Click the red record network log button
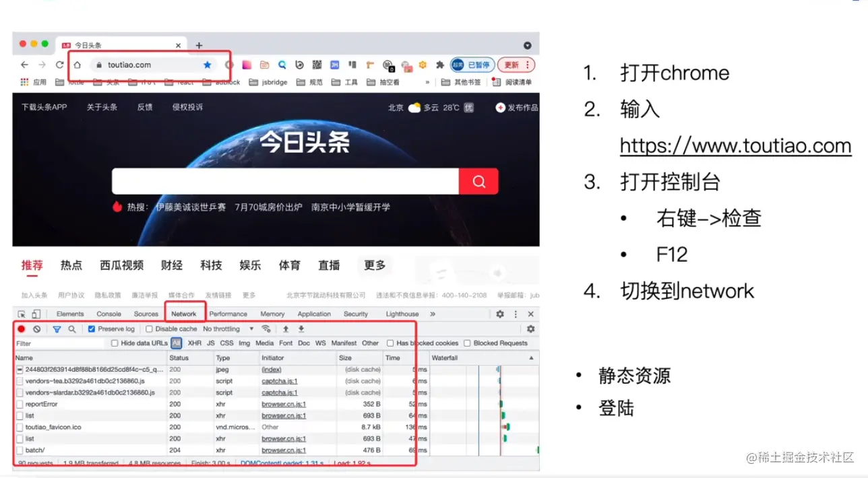 pos(22,329)
